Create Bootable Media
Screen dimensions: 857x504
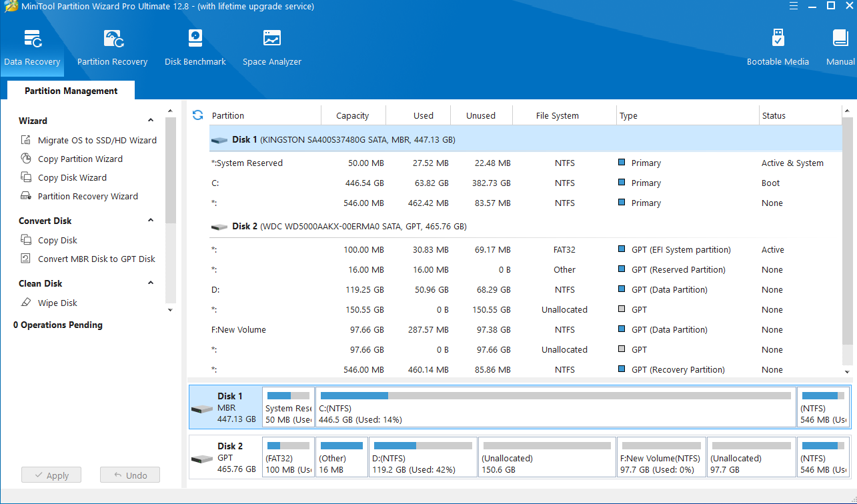[x=778, y=48]
